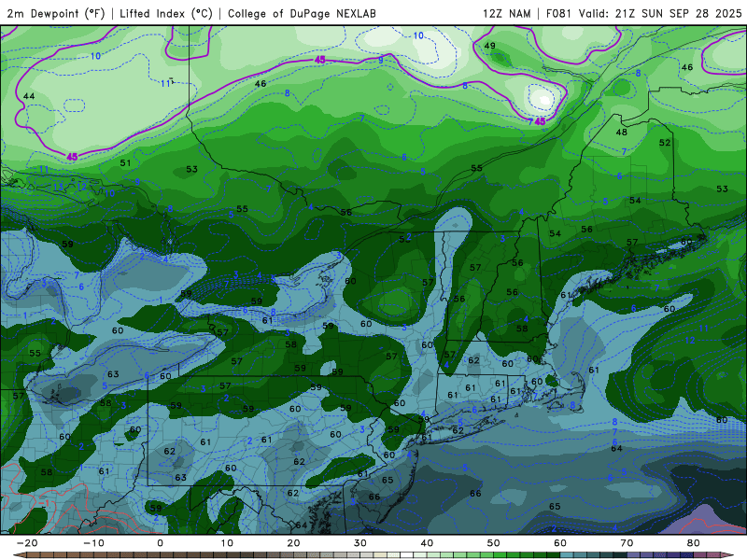This screenshot has height=560, width=747.
Task: Click 'College of DuPage NEXLAB' header text
Action: [x=302, y=13]
